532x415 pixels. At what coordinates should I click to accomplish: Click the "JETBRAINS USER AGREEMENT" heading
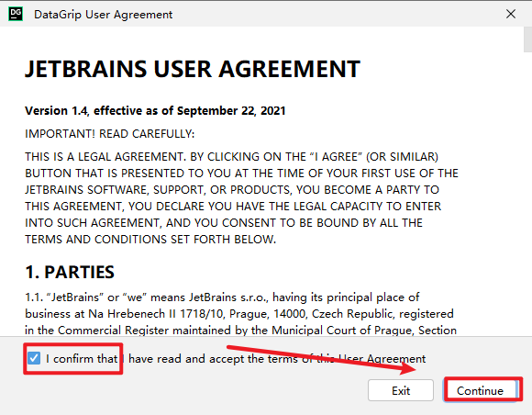point(193,69)
